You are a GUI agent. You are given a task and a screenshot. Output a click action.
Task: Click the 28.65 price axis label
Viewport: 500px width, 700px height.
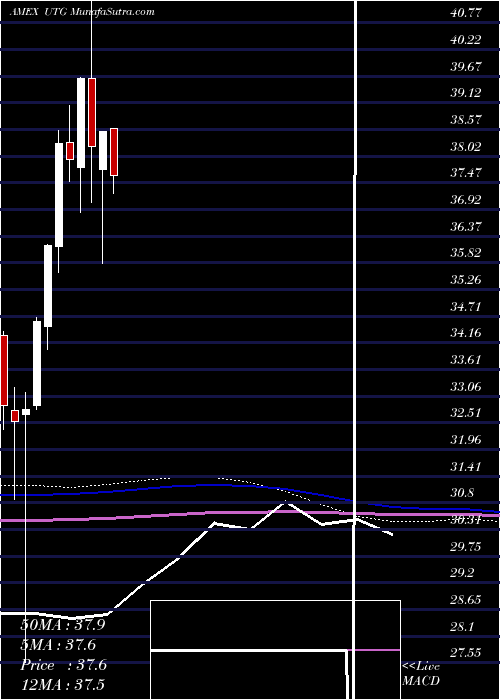click(466, 600)
